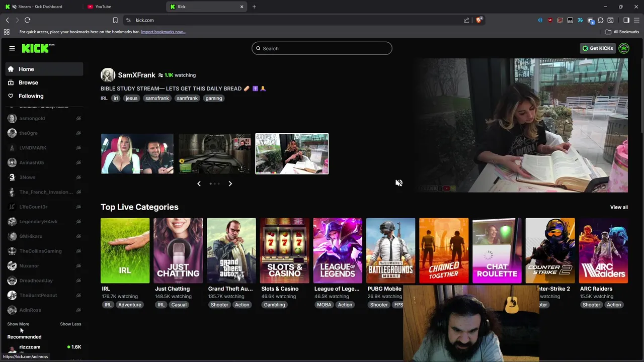Click the KICK logo
The height and width of the screenshot is (362, 644).
click(38, 48)
